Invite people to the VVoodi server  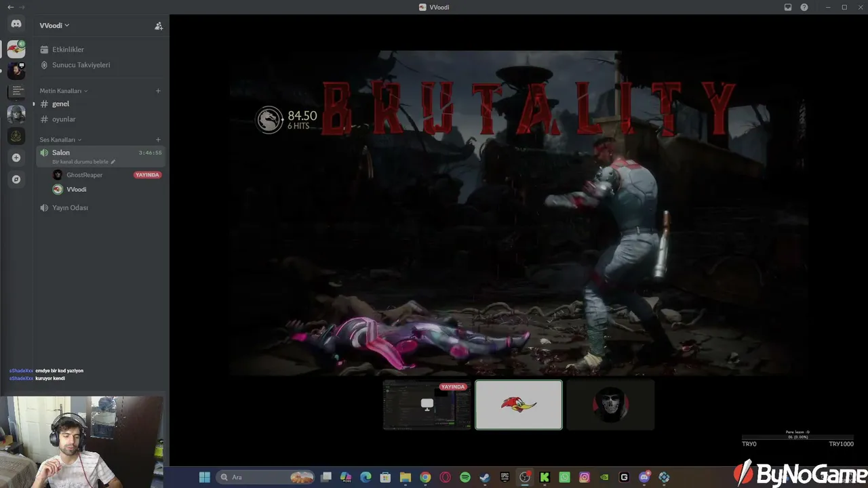159,26
